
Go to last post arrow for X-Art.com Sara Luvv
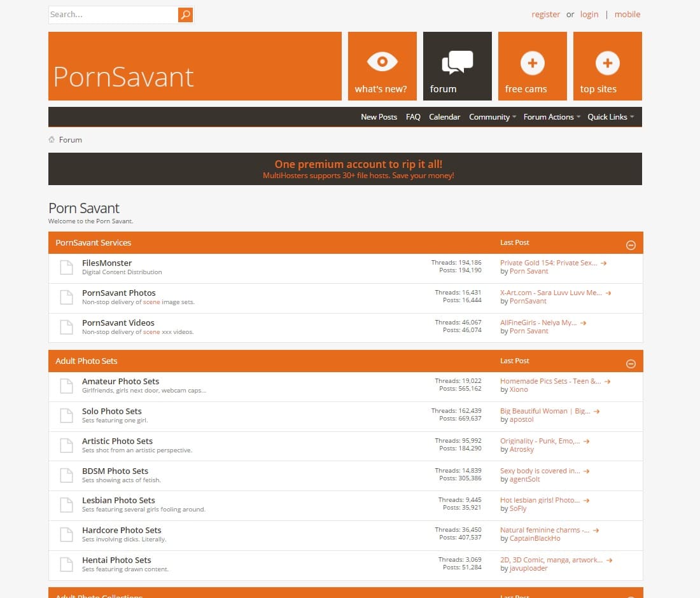pyautogui.click(x=608, y=293)
